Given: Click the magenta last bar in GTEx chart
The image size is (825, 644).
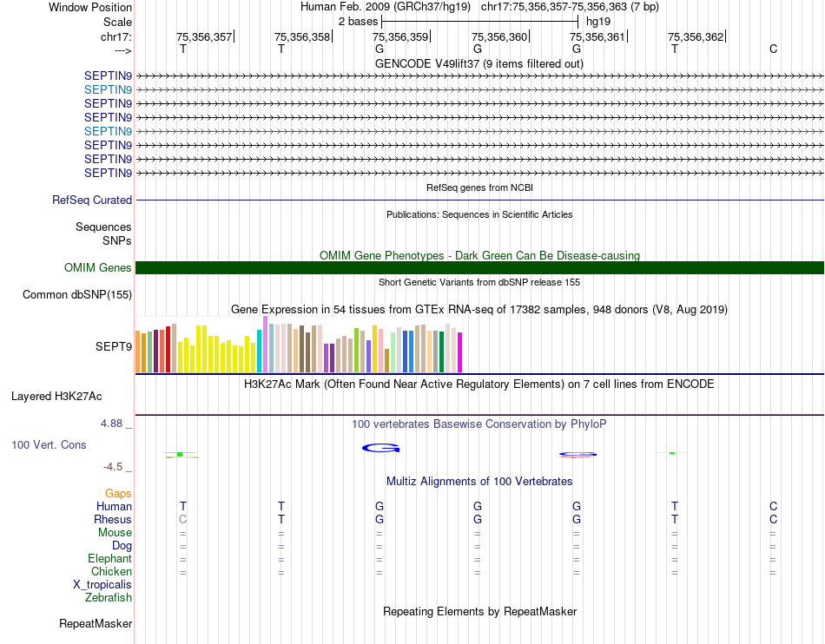Looking at the screenshot, I should (x=460, y=352).
